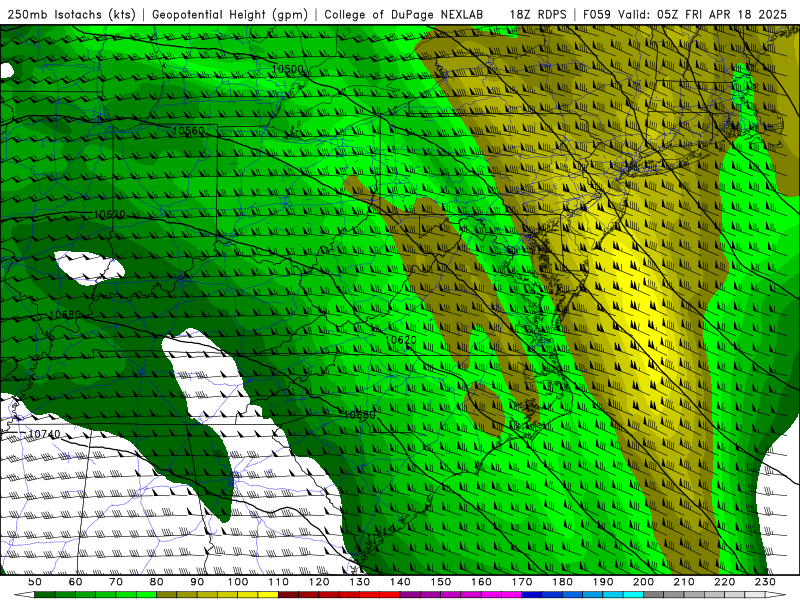This screenshot has width=800, height=600.
Task: Pick the dark red swatch directly under 110
Action: click(288, 595)
